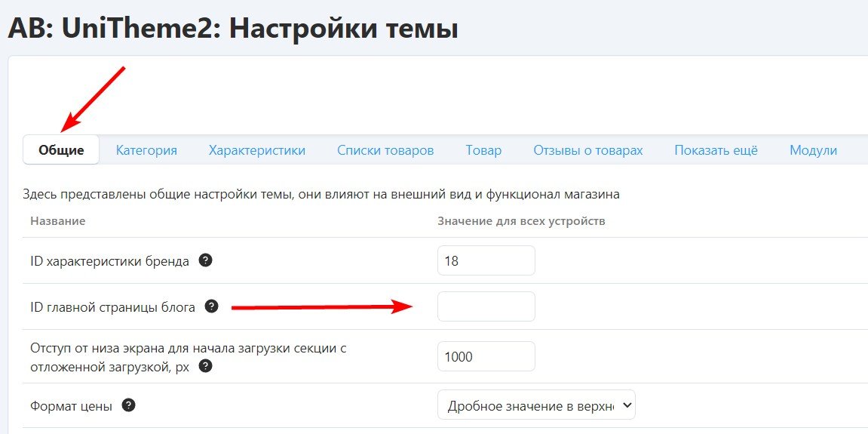
Task: Click help icon beside ID главной страницы блога
Action: click(212, 306)
